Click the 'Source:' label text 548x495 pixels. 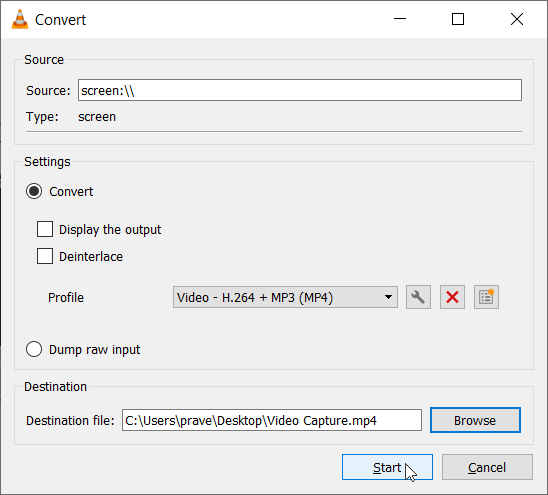click(48, 91)
